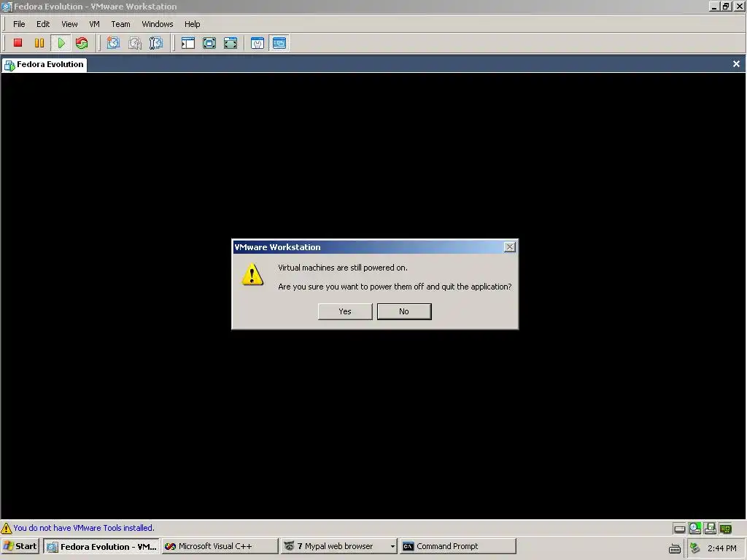Switch to Command Prompt taskbar button

pos(458,547)
